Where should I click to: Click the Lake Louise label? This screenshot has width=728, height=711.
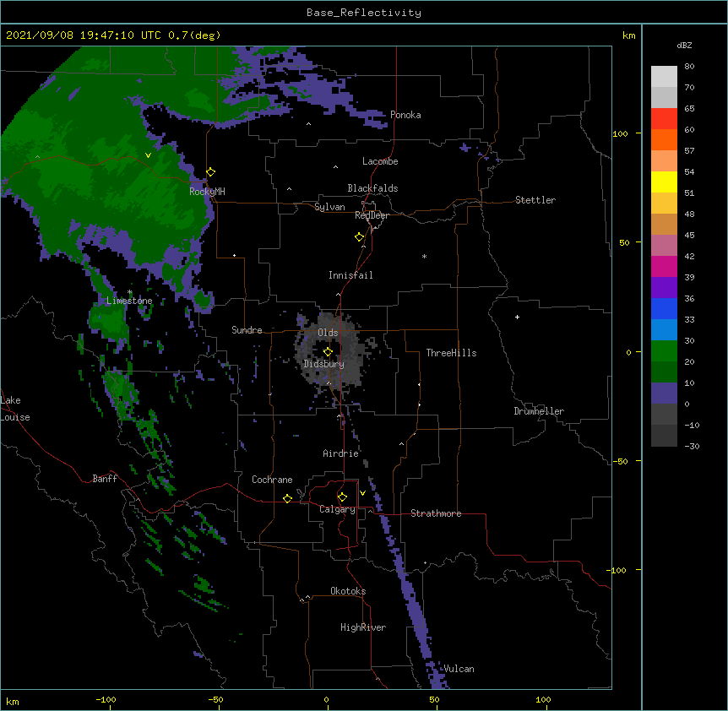15,409
